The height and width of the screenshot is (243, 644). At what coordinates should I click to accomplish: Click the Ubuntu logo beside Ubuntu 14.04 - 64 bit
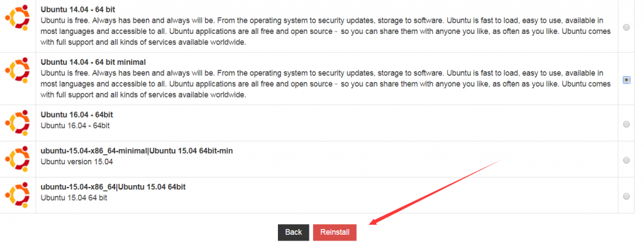[17, 17]
